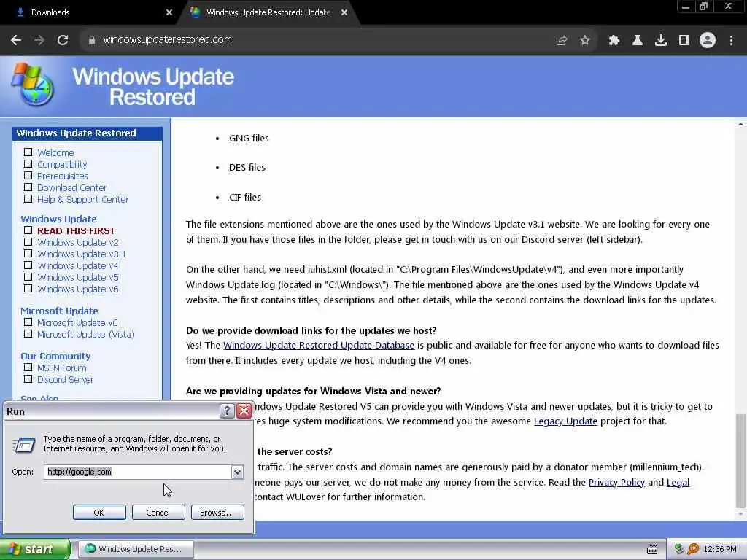Open Windows Update v4 link
747x560 pixels.
click(x=77, y=265)
